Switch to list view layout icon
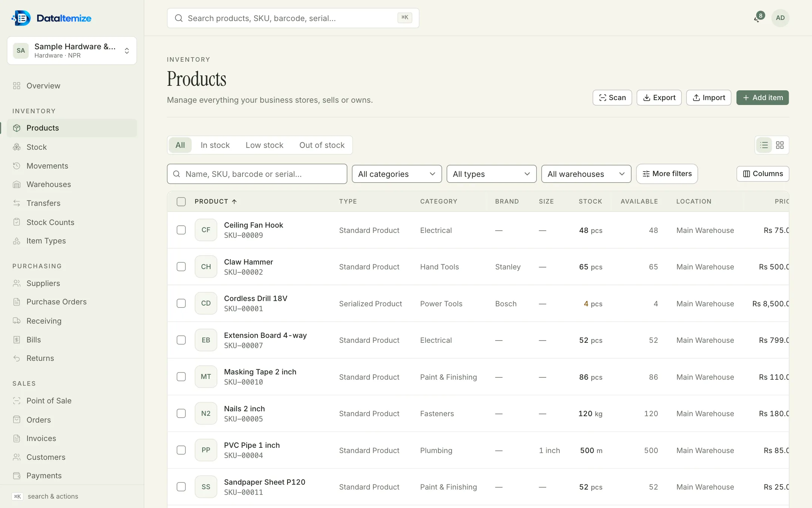The width and height of the screenshot is (812, 508). point(764,145)
